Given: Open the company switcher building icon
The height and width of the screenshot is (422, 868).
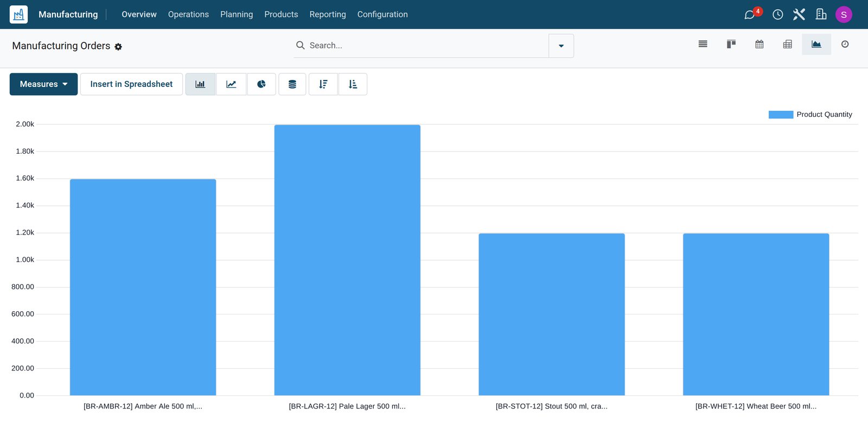Looking at the screenshot, I should 821,15.
